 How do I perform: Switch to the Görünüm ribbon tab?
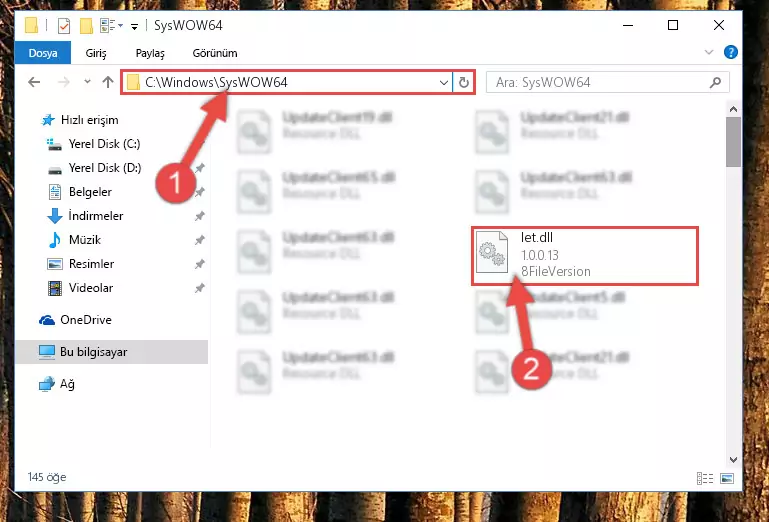click(x=215, y=53)
